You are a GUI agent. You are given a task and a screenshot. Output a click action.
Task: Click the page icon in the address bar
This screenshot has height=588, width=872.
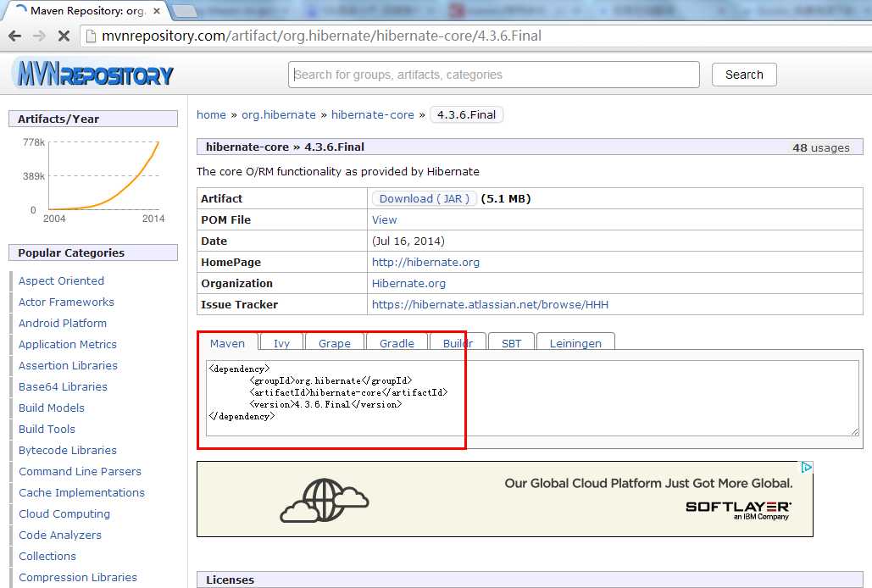click(91, 36)
